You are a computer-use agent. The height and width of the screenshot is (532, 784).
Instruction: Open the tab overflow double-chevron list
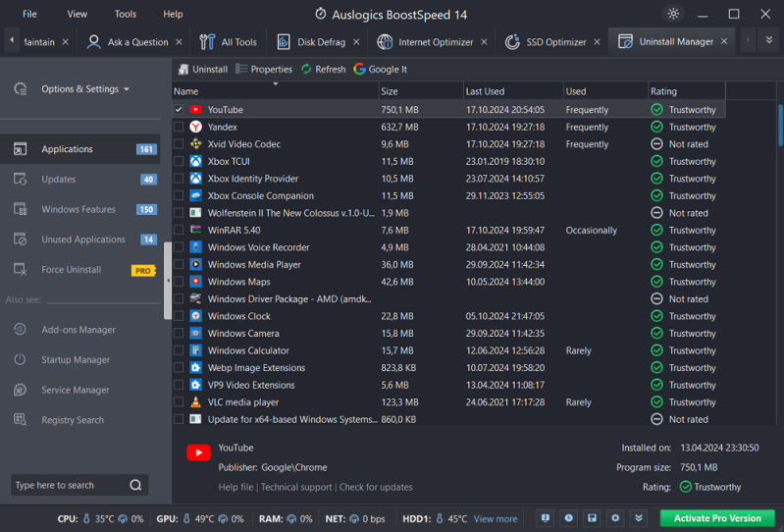point(769,41)
